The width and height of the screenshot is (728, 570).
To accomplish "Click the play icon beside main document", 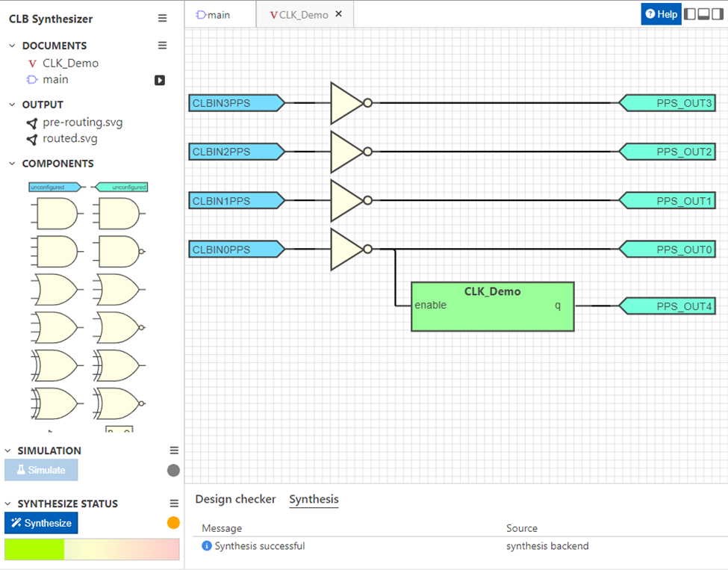I will click(160, 81).
